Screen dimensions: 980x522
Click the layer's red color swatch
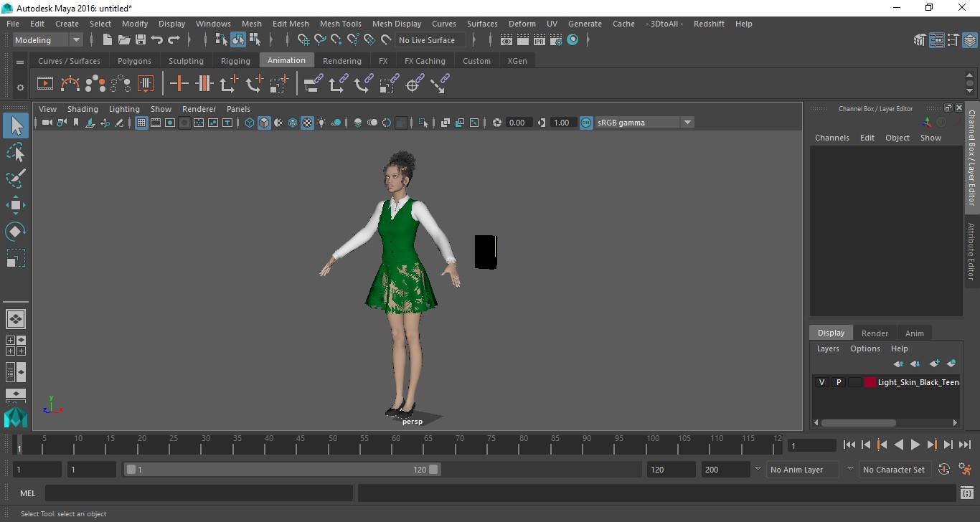click(x=870, y=382)
